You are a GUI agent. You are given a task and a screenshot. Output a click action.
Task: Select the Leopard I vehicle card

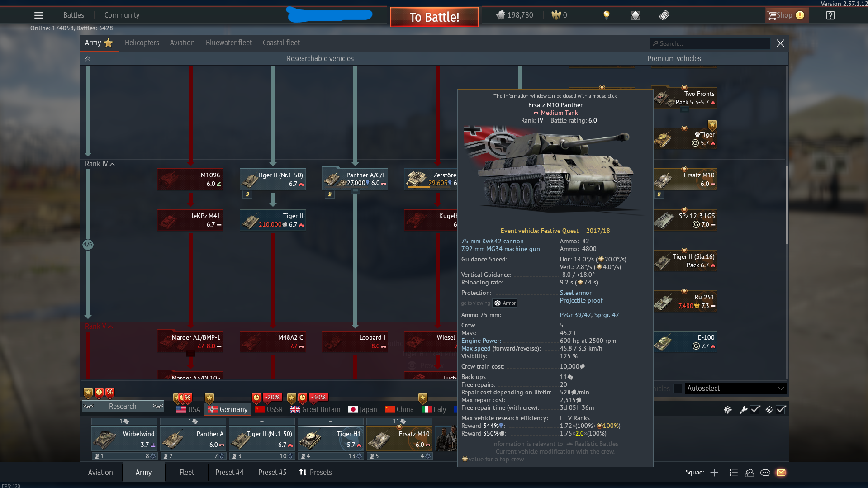355,342
